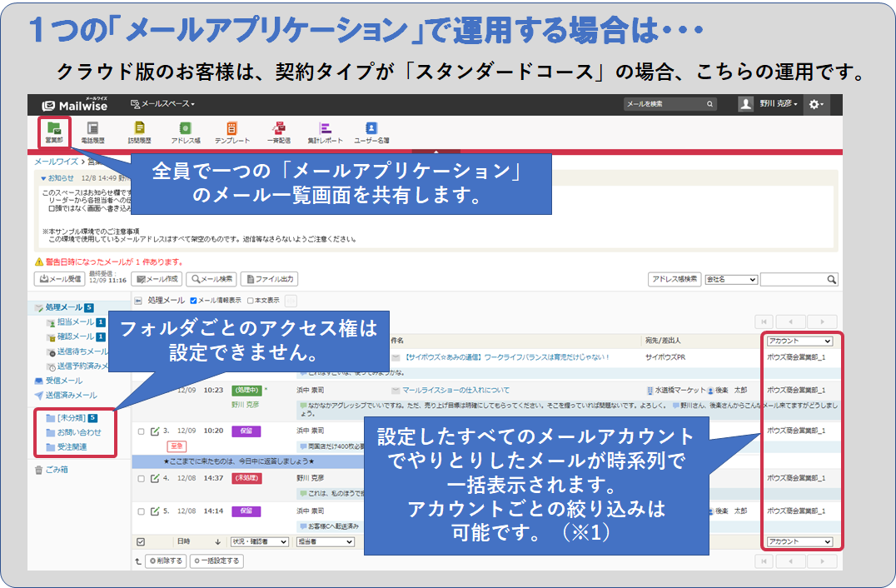The width and height of the screenshot is (896, 588).
Task: Toggle the メール情報表示 checkbox
Action: [194, 301]
